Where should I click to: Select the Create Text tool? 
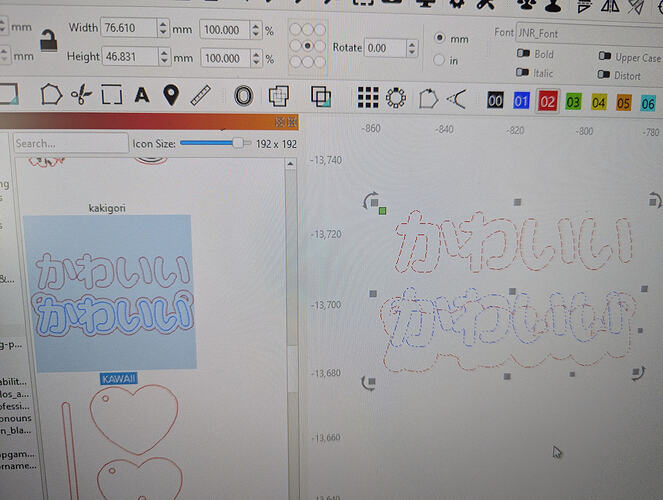point(142,95)
